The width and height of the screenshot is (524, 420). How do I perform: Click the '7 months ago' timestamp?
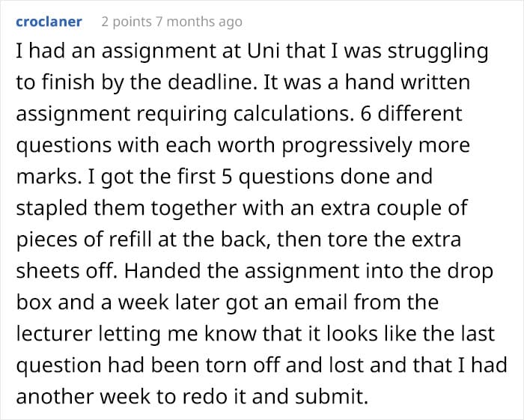click(x=199, y=22)
